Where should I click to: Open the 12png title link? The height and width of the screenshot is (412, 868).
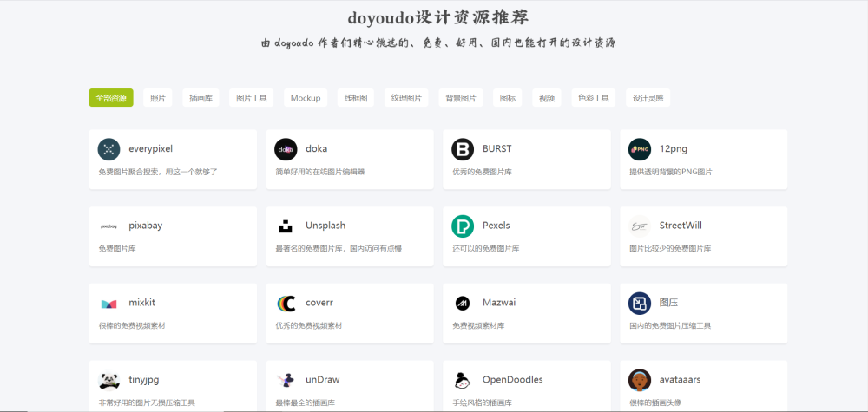click(x=674, y=149)
